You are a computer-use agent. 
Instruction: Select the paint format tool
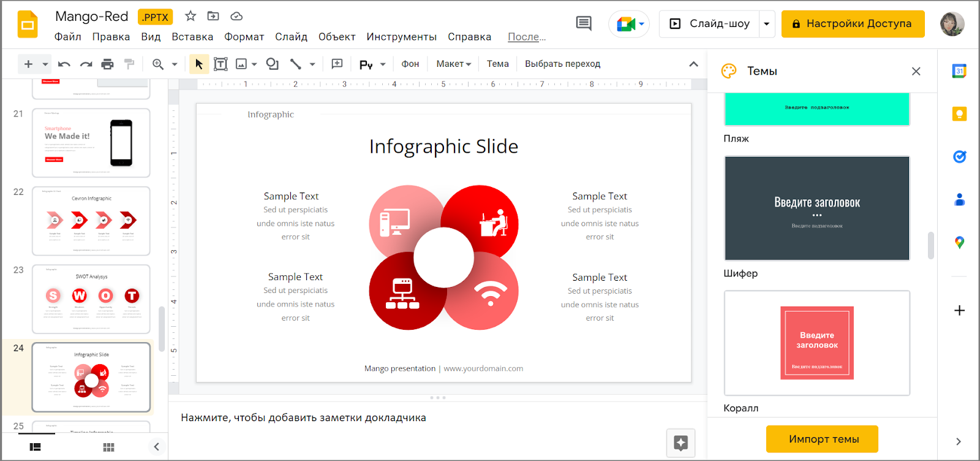pos(129,64)
